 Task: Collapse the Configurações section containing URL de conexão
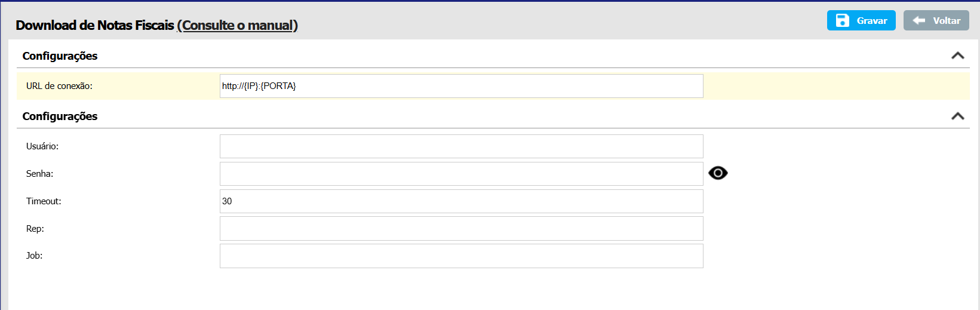click(x=957, y=56)
